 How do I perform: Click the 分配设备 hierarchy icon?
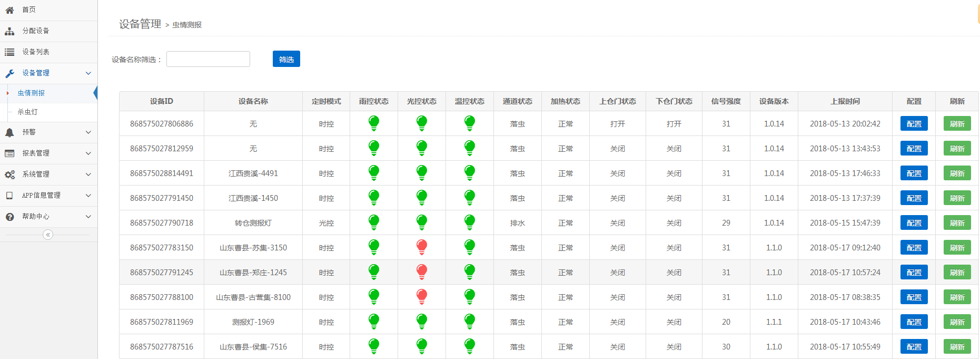[9, 31]
